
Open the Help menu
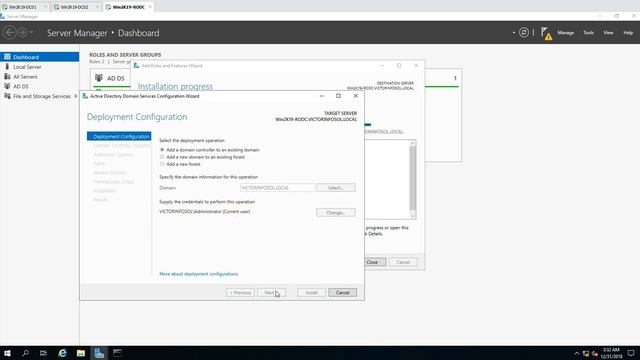point(628,33)
